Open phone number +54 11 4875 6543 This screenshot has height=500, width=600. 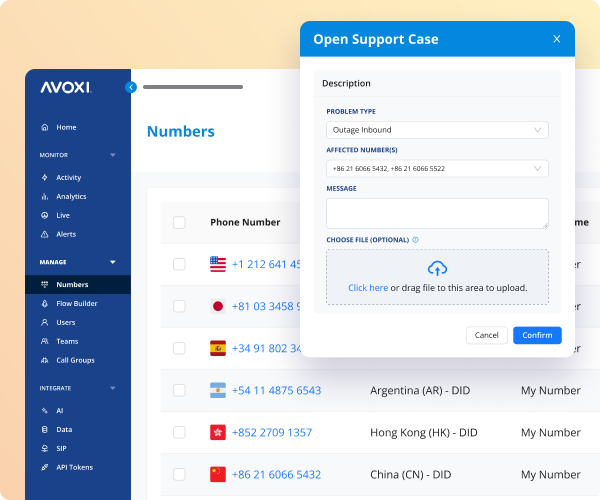click(x=276, y=391)
